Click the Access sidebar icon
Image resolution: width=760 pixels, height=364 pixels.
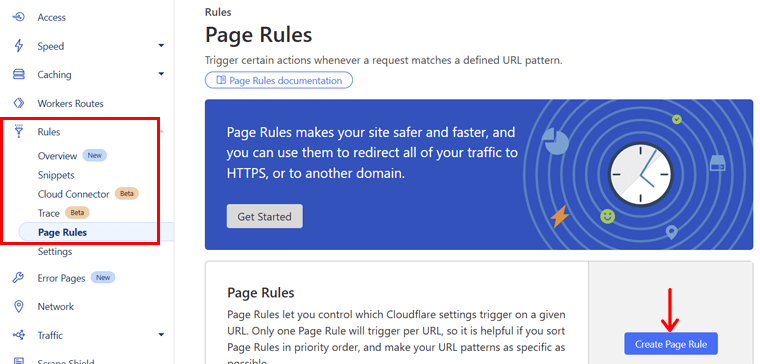coord(19,17)
